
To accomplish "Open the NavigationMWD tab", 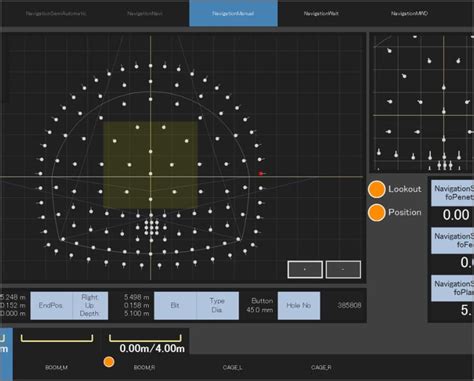I will coord(409,13).
